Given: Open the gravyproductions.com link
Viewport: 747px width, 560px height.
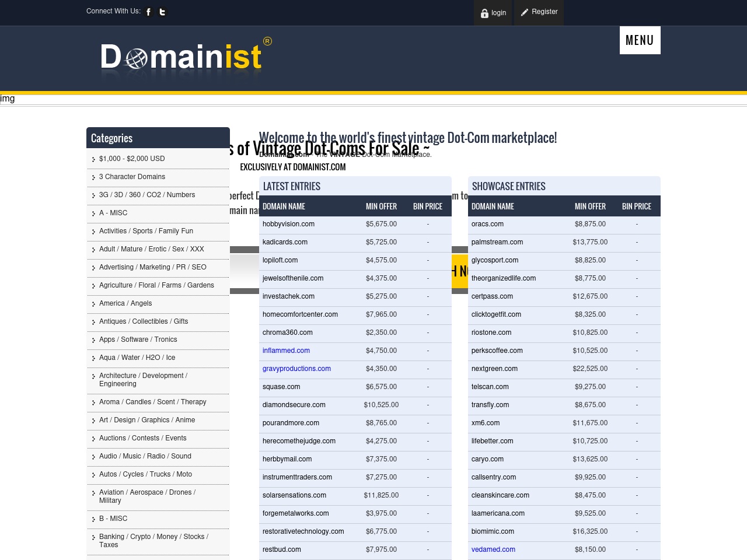Looking at the screenshot, I should (x=296, y=369).
